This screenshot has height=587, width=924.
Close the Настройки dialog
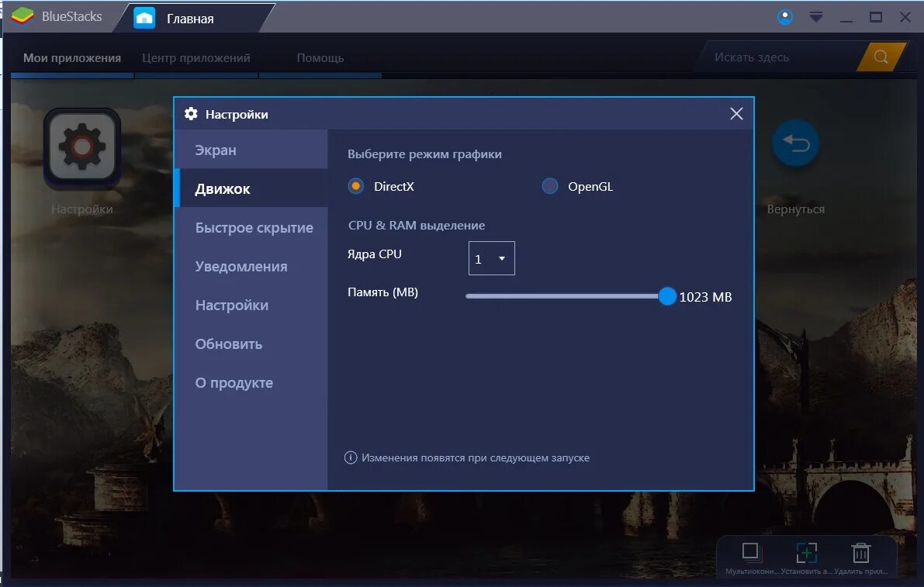tap(736, 114)
